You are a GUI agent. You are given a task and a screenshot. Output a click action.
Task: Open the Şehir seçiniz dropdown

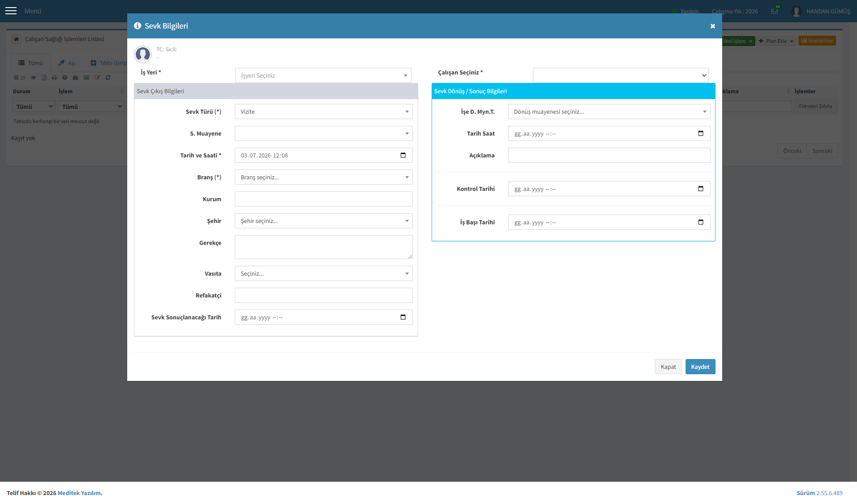324,221
